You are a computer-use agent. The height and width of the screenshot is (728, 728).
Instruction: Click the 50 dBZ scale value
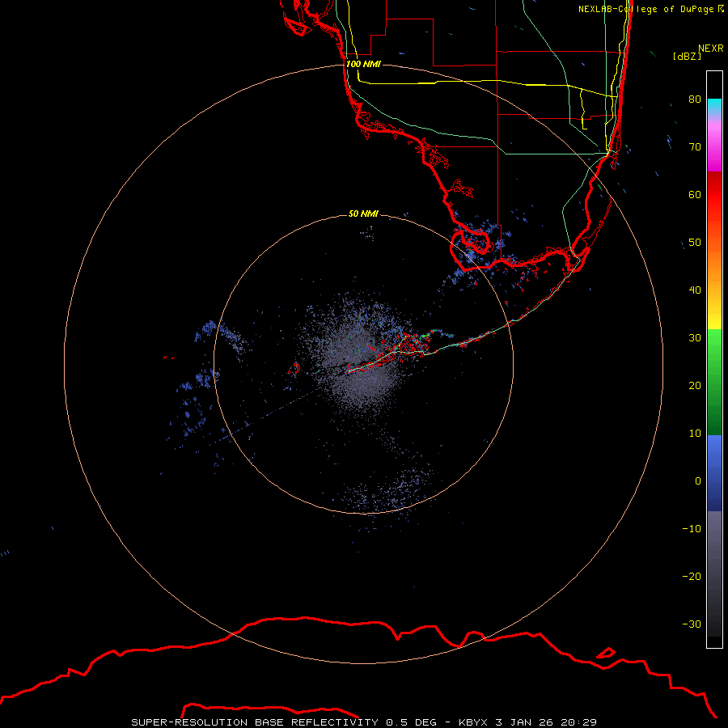pyautogui.click(x=695, y=243)
